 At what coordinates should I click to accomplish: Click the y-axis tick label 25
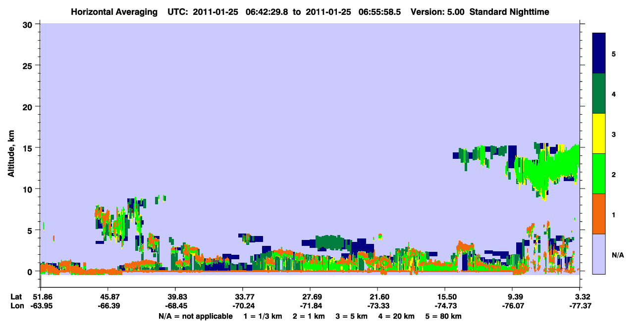[29, 65]
